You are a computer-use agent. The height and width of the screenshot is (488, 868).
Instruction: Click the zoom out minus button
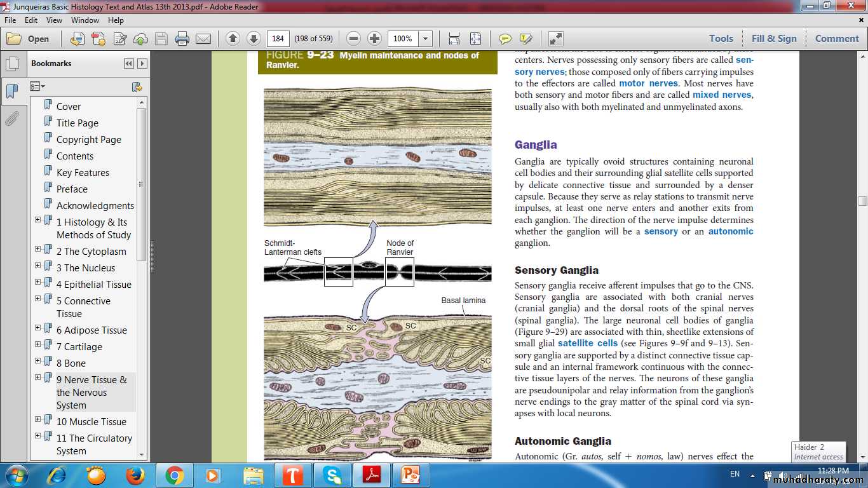tap(354, 39)
